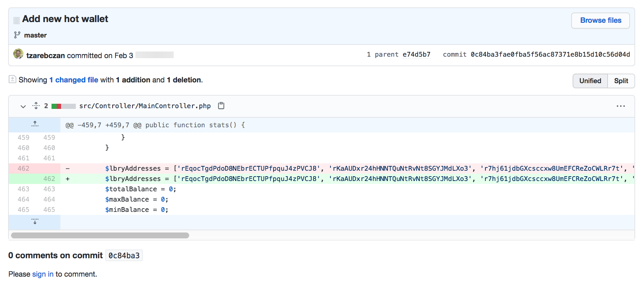Click the 1 changed file link

[x=74, y=80]
